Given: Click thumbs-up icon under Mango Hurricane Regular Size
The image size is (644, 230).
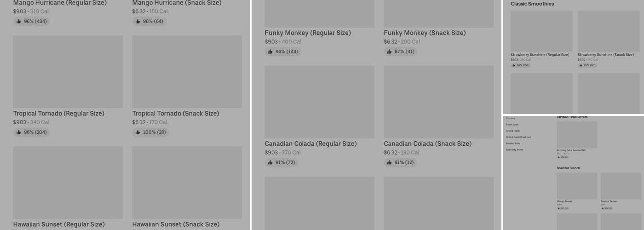Looking at the screenshot, I should pyautogui.click(x=18, y=22).
